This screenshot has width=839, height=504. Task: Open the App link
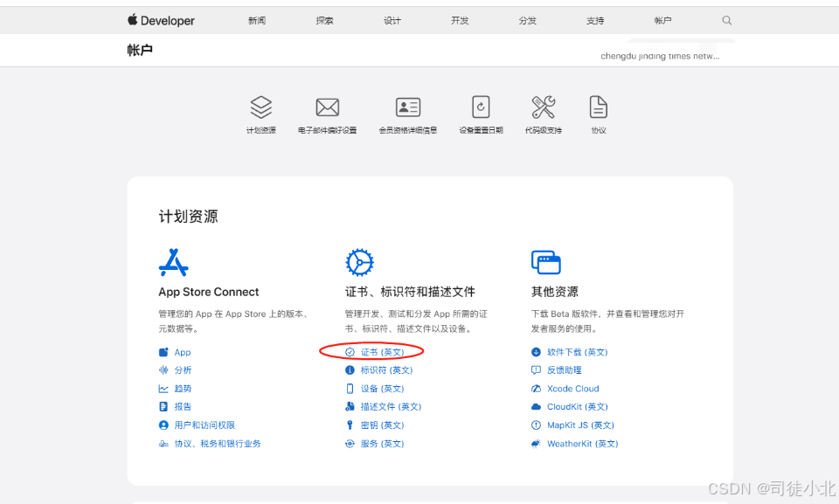[x=183, y=352]
